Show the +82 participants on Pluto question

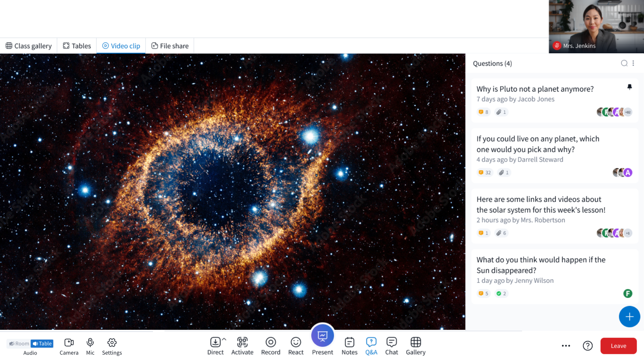pos(628,112)
